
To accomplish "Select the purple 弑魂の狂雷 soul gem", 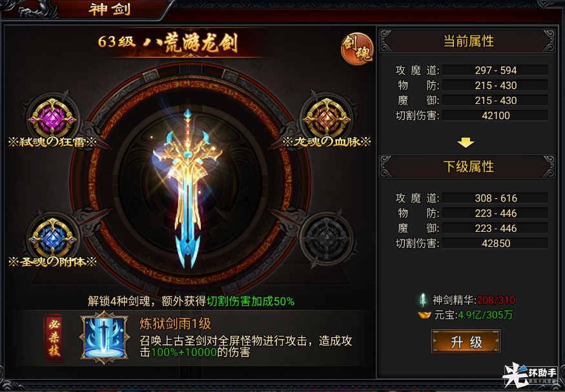I will tap(52, 117).
